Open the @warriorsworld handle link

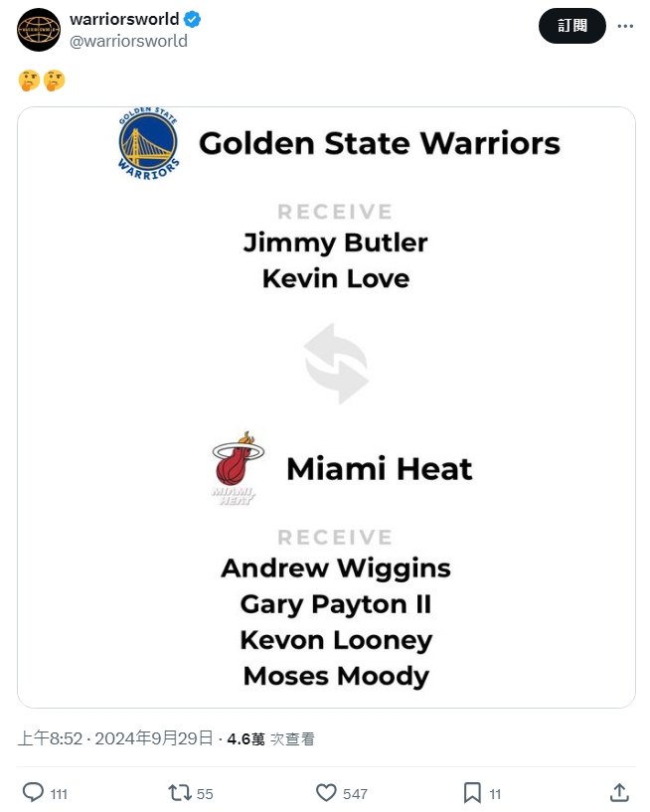(128, 41)
